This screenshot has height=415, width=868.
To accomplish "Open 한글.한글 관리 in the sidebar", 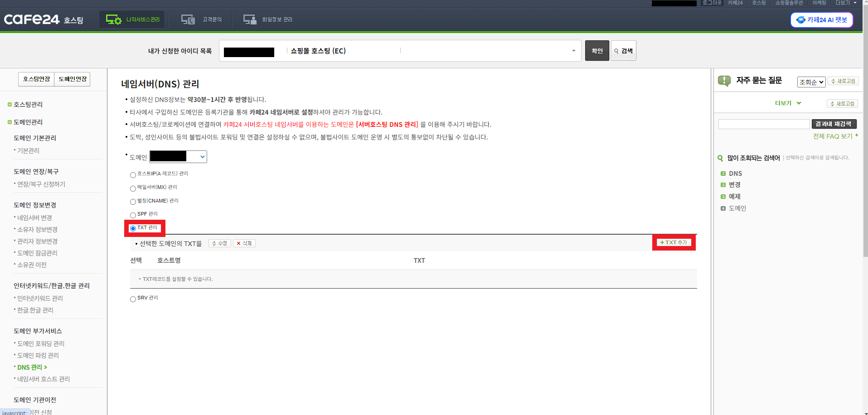I will coord(35,310).
